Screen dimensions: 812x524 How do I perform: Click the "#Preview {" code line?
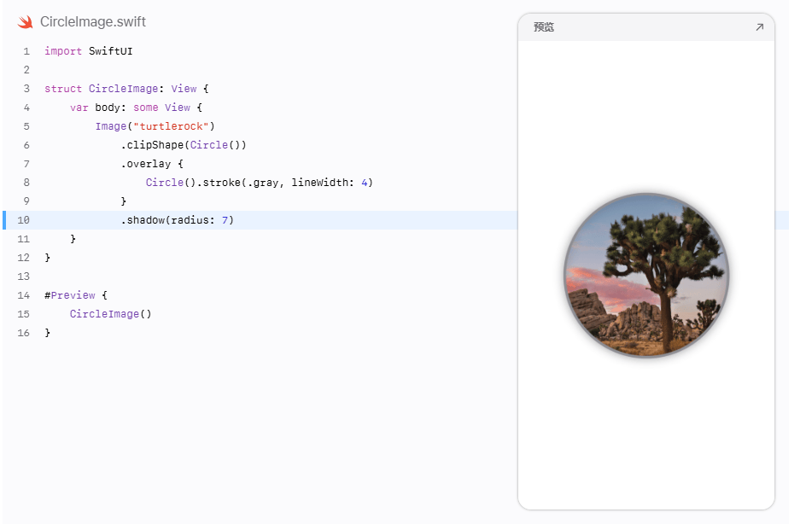pos(76,295)
